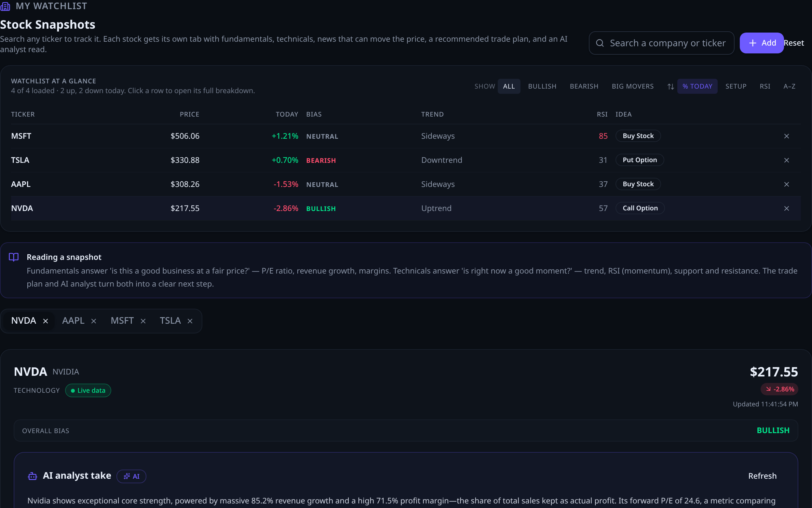
Task: Click the Updated 11:41:54 PM timestamp
Action: 765,404
